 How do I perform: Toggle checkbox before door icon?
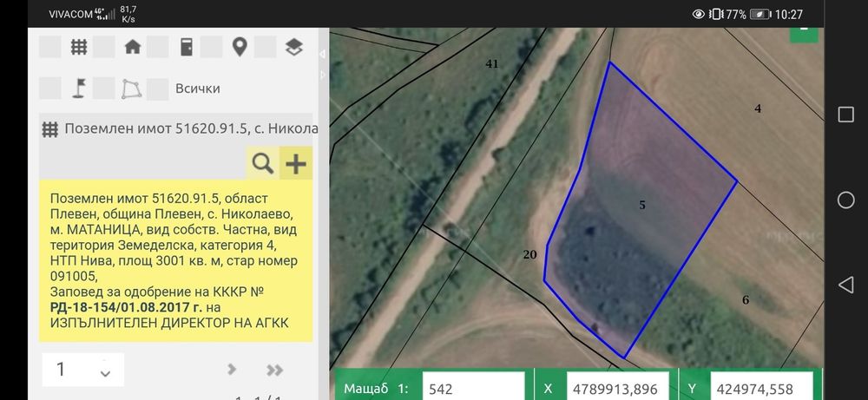coord(158,47)
